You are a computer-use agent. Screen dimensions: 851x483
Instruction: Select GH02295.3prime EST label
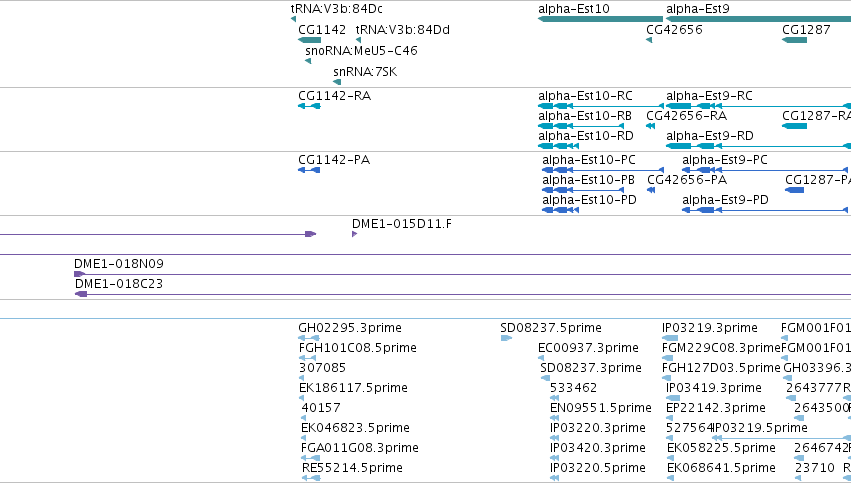coord(350,328)
